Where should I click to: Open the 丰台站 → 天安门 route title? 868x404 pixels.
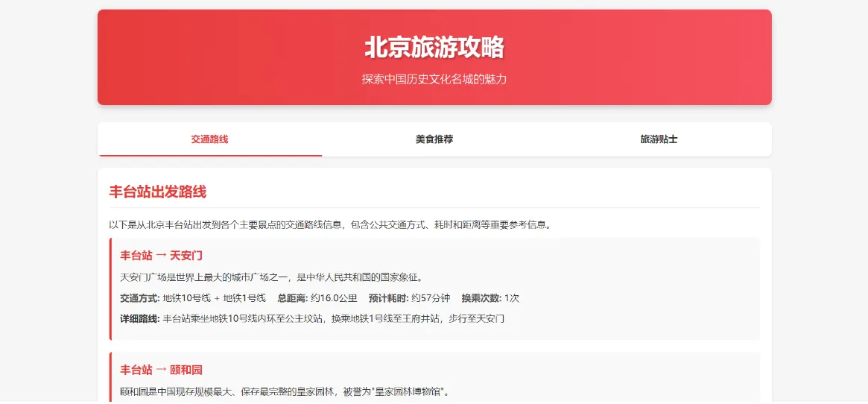161,256
